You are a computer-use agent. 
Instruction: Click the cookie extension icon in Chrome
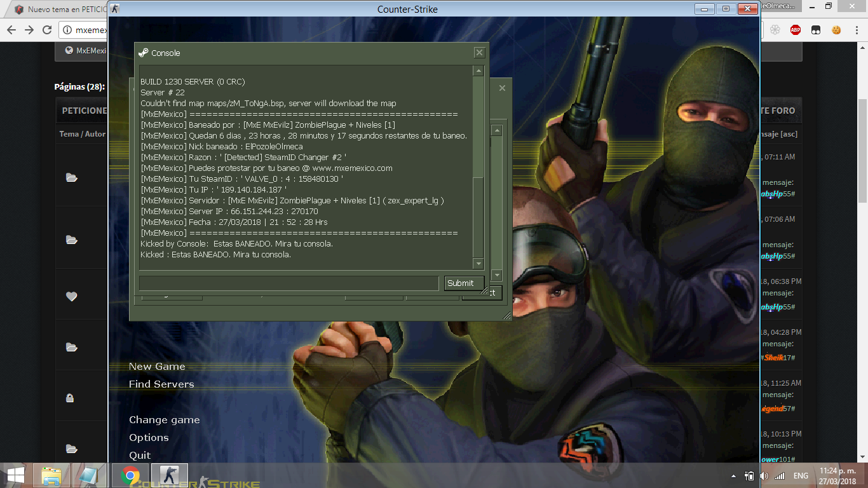tap(837, 30)
